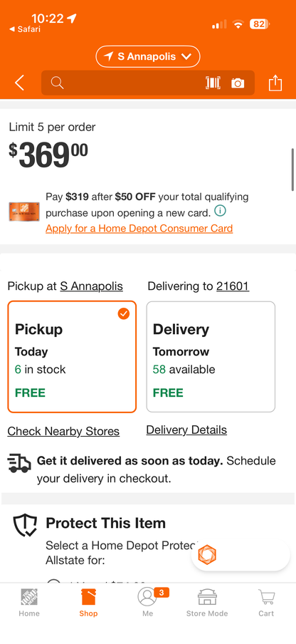Tap the info icon beside card offer
This screenshot has height=644, width=296.
pos(220,212)
